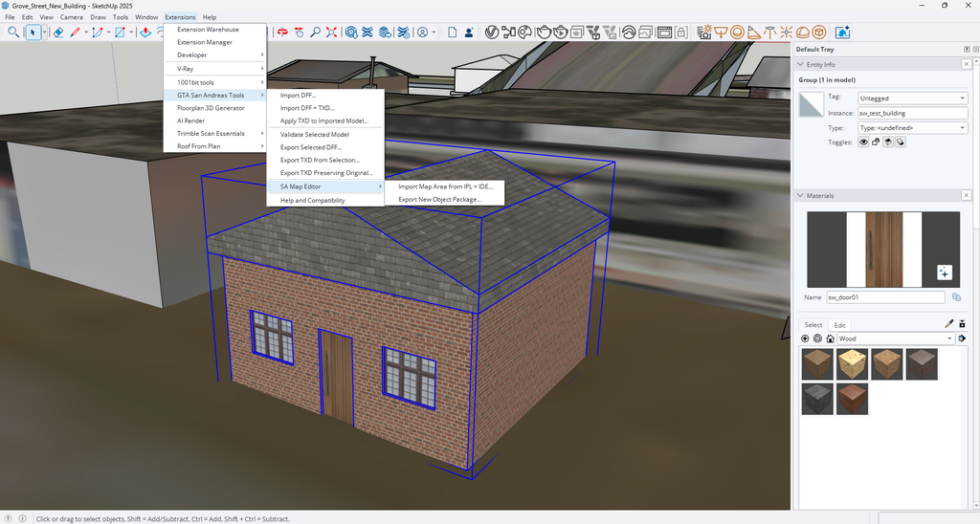
Task: Click the sw_door01 material preview thumbnail
Action: pos(883,250)
